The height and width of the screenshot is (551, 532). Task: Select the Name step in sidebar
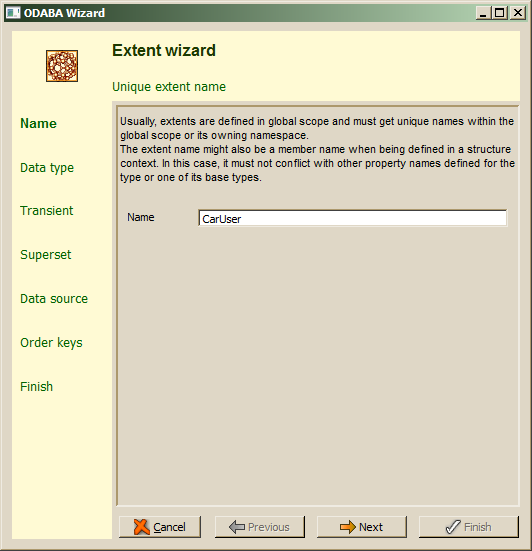38,123
